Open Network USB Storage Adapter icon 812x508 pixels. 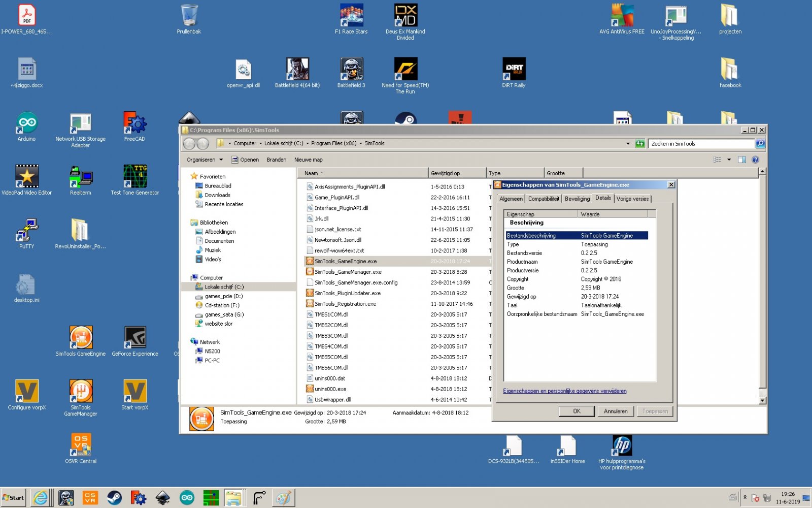(x=81, y=130)
